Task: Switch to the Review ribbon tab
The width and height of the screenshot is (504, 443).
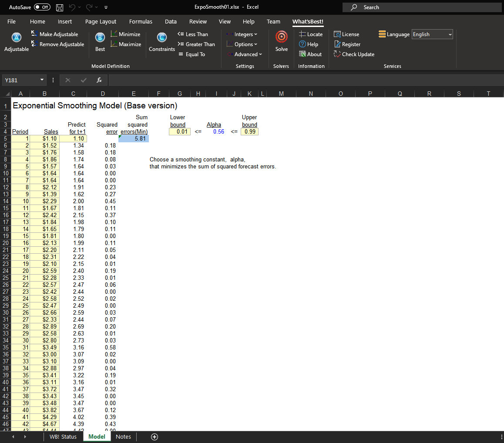Action: coord(198,21)
